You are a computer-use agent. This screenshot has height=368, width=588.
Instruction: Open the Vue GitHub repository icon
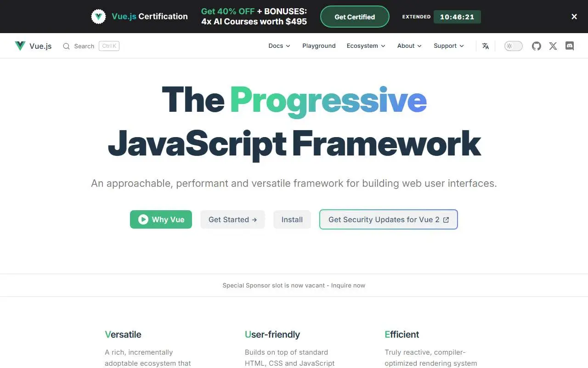(537, 46)
